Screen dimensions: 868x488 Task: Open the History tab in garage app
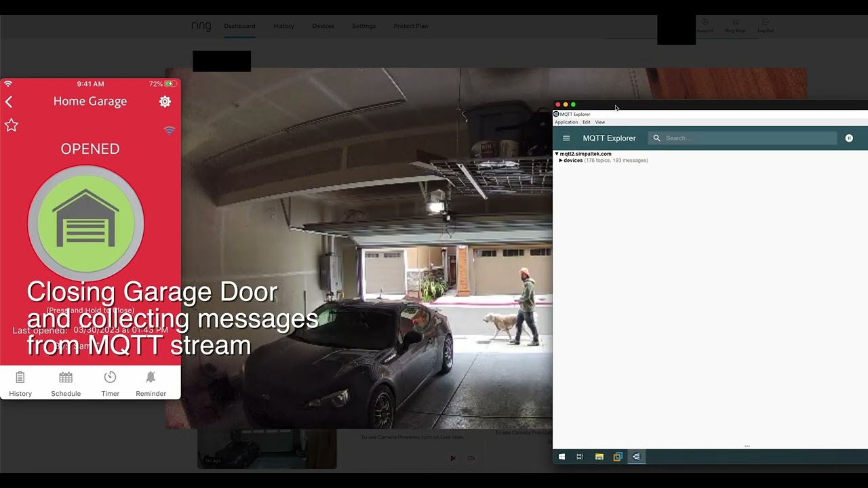[x=20, y=384]
